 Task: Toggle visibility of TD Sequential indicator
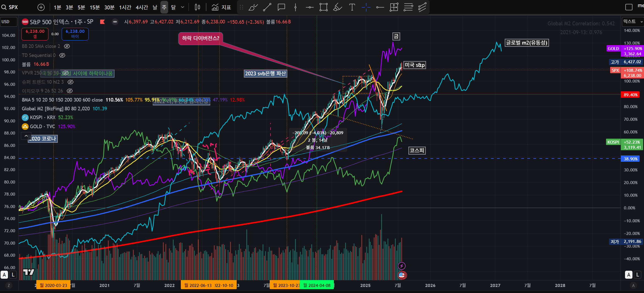tap(62, 55)
